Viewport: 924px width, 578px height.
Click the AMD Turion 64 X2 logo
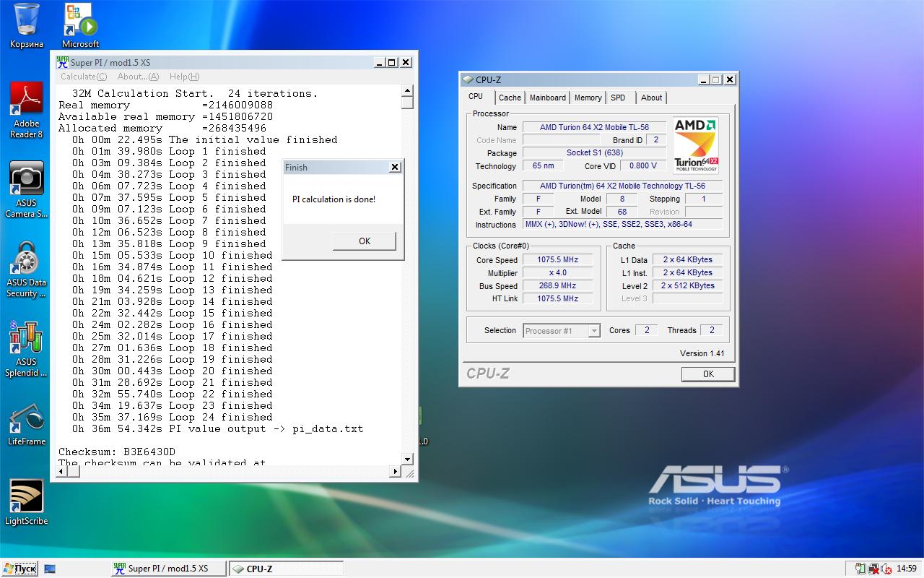(x=696, y=145)
